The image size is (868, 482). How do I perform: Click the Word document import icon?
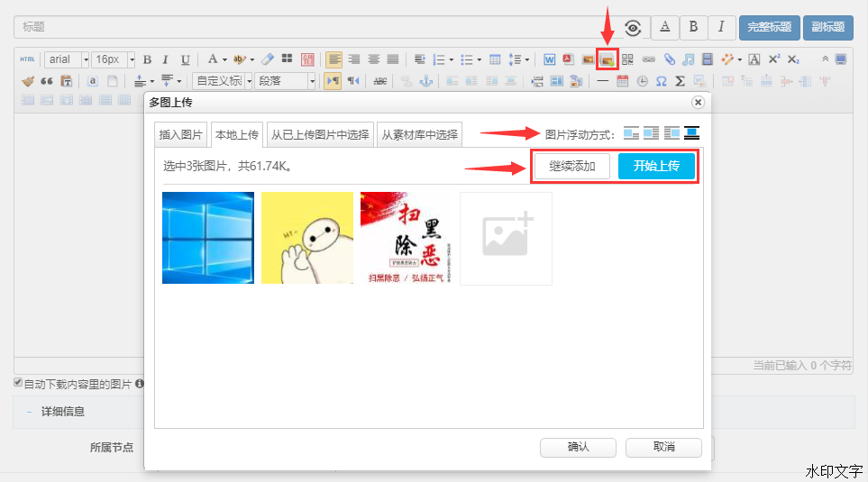click(549, 59)
